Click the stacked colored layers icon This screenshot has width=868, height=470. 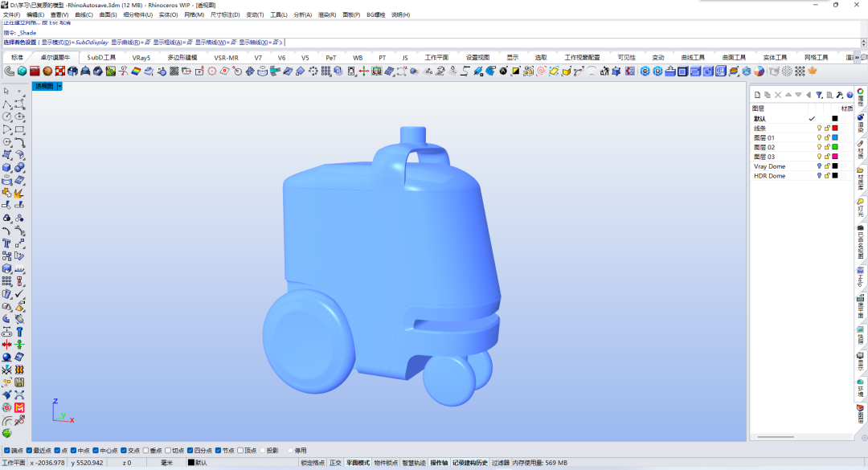tap(734, 71)
